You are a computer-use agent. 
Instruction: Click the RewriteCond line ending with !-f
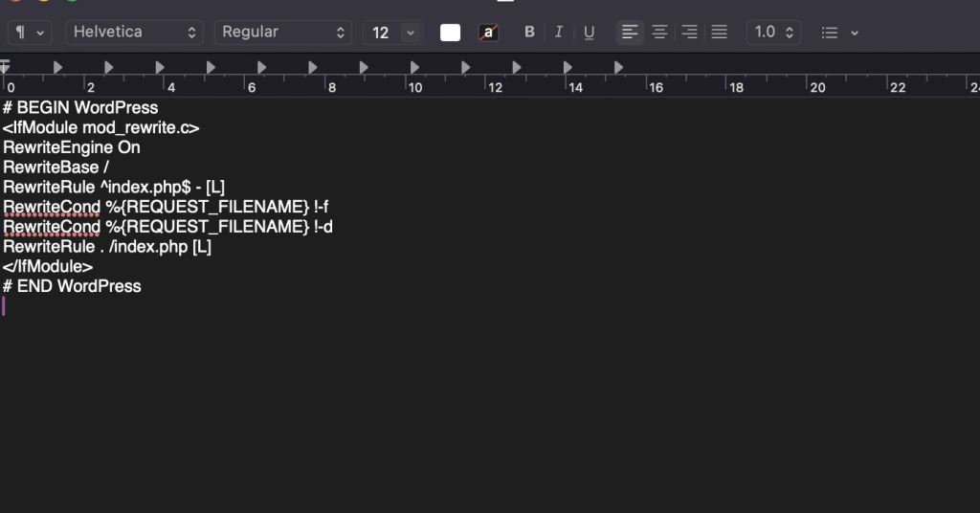(166, 207)
